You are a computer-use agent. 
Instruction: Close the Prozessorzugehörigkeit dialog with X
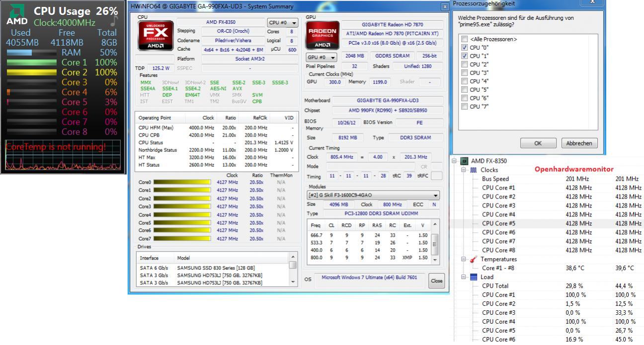point(592,2)
